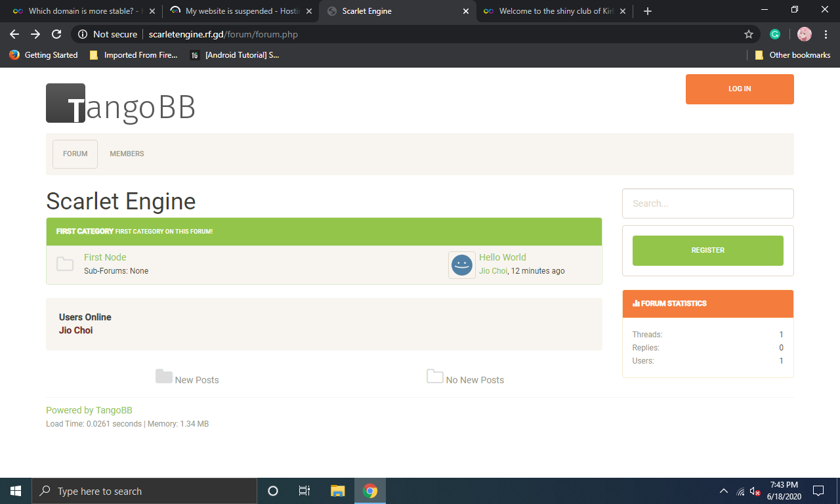
Task: Click the Replies statistic row
Action: click(708, 348)
